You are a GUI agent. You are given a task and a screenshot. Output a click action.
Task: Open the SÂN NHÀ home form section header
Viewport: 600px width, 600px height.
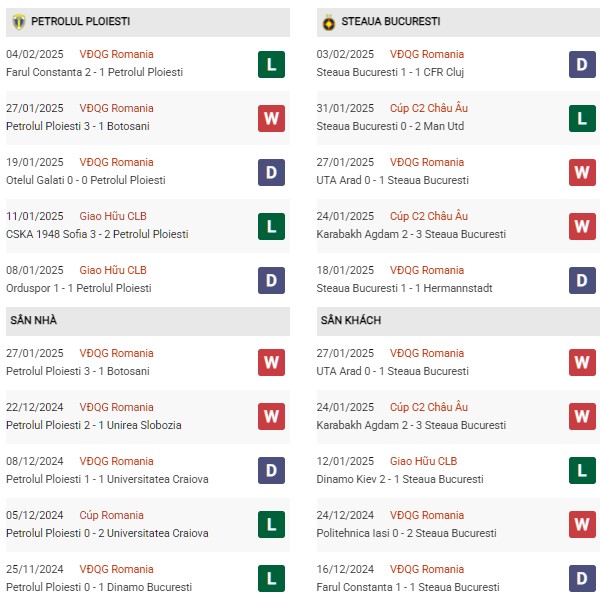pos(148,320)
